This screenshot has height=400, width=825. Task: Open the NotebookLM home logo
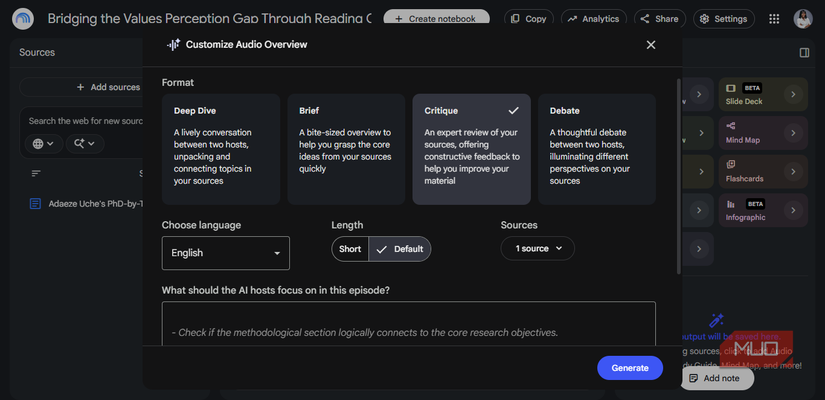pyautogui.click(x=23, y=19)
